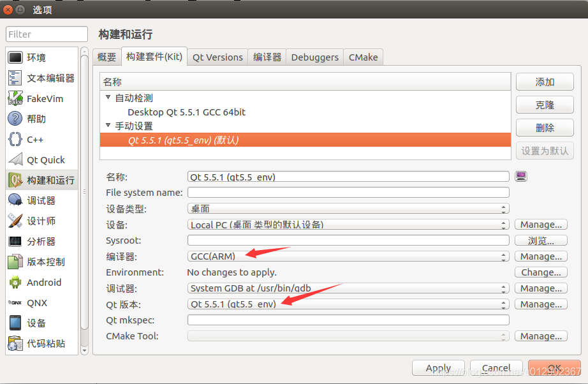Switch to the 概要 tab
The height and width of the screenshot is (384, 588).
click(107, 57)
